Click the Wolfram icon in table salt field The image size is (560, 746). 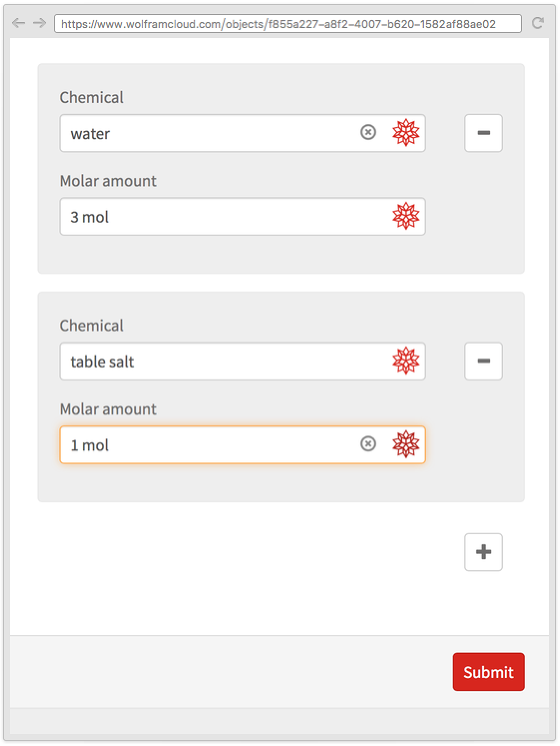(x=406, y=361)
